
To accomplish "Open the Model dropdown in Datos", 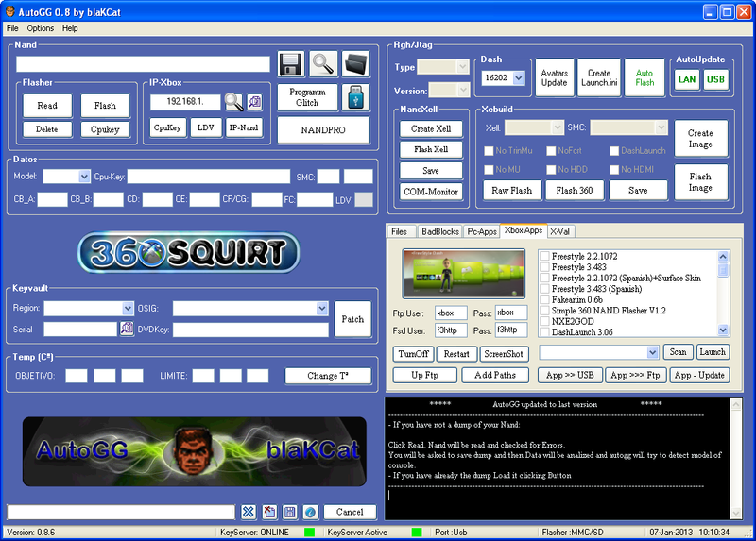I will click(x=84, y=177).
